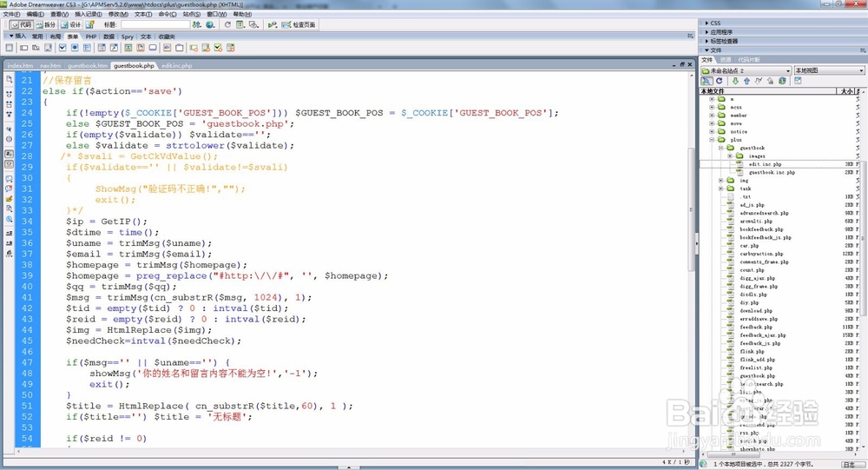868x470 pixels.
Task: Expand the 应用程序 panel group
Action: point(707,32)
